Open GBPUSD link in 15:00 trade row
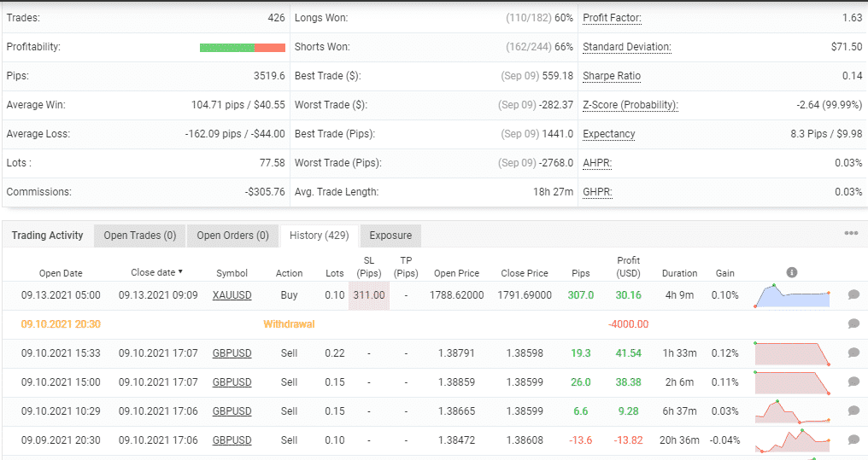Viewport: 868px width, 460px height. coord(232,382)
